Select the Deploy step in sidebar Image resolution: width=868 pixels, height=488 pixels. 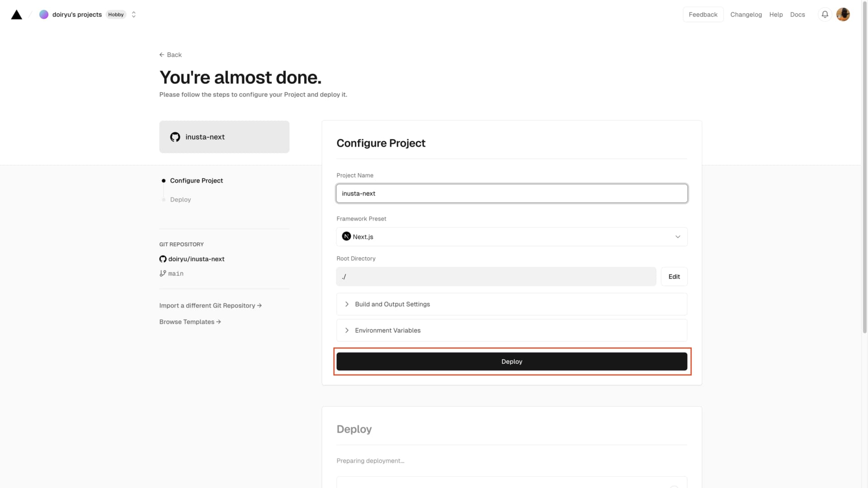180,200
